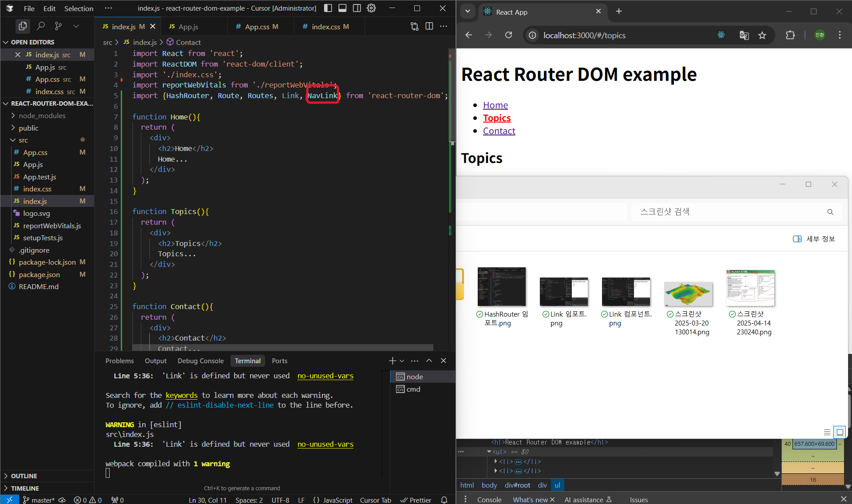
Task: Bookmark the page with the star icon
Action: (762, 36)
